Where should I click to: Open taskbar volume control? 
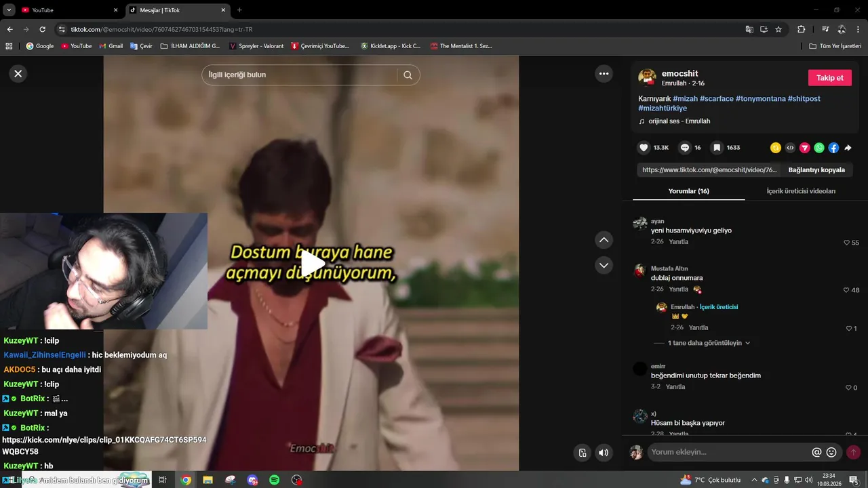pos(808,480)
